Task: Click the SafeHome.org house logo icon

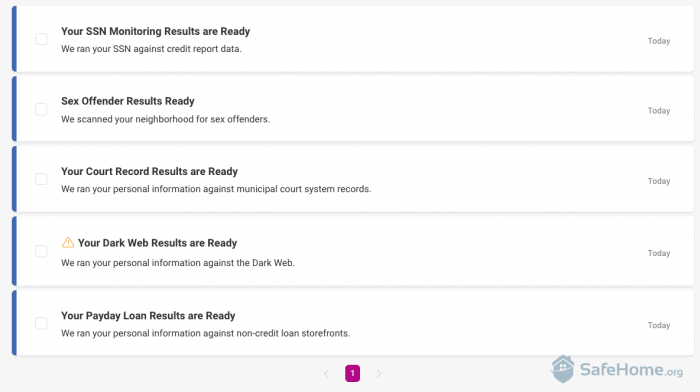Action: point(562,369)
